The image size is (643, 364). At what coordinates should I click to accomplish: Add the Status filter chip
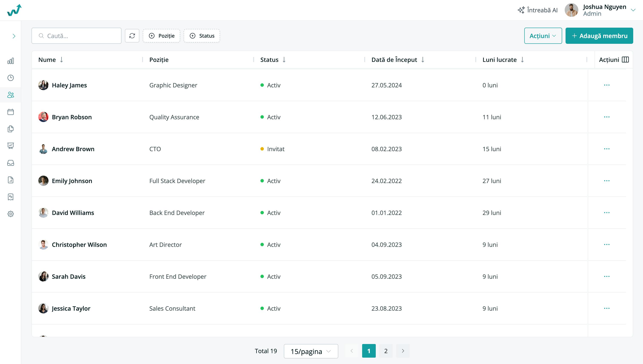[x=202, y=36]
